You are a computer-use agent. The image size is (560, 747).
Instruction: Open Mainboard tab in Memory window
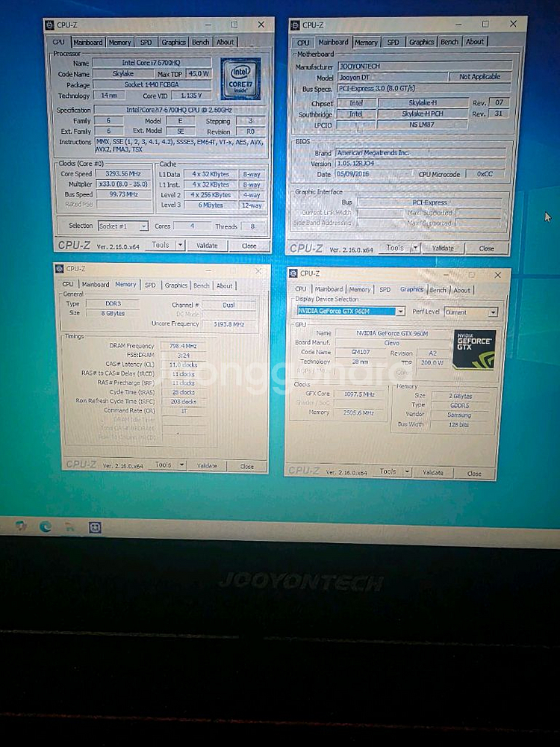[x=96, y=284]
